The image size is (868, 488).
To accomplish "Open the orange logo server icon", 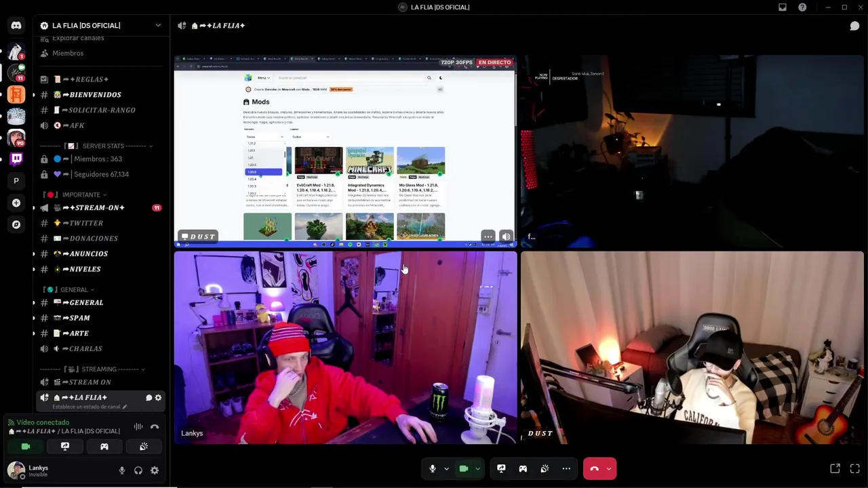I will click(x=16, y=94).
